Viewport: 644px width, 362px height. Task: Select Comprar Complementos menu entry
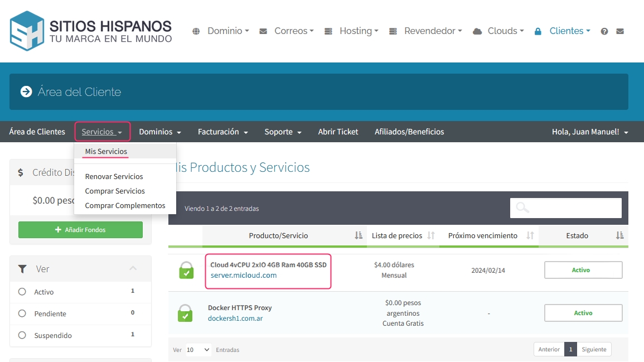[x=125, y=205]
